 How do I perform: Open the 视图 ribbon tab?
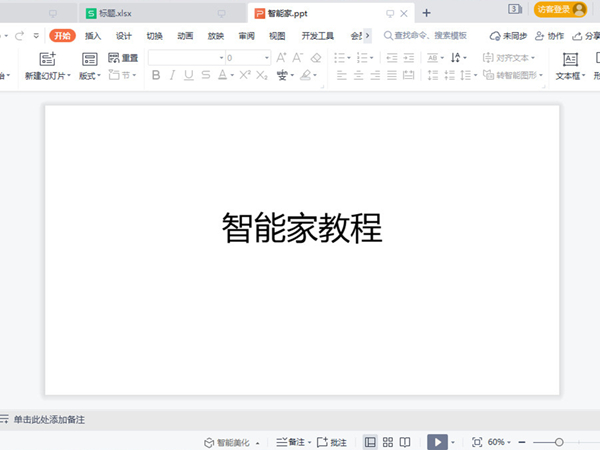tap(277, 36)
